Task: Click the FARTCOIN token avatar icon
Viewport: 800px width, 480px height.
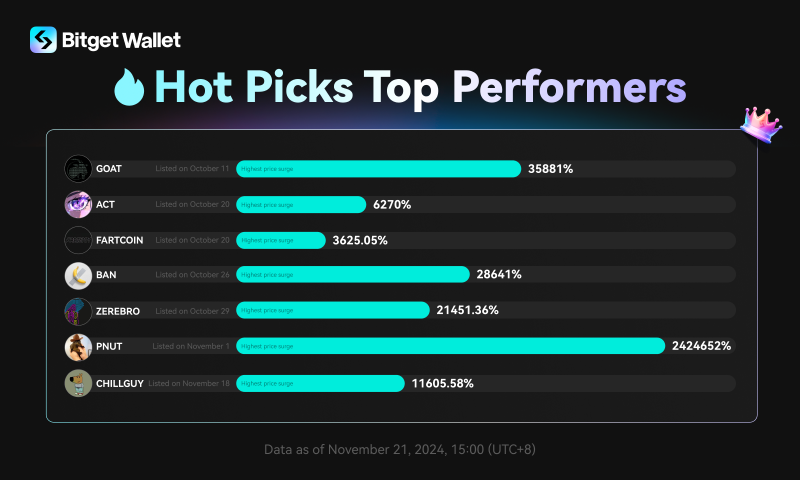Action: click(x=78, y=240)
